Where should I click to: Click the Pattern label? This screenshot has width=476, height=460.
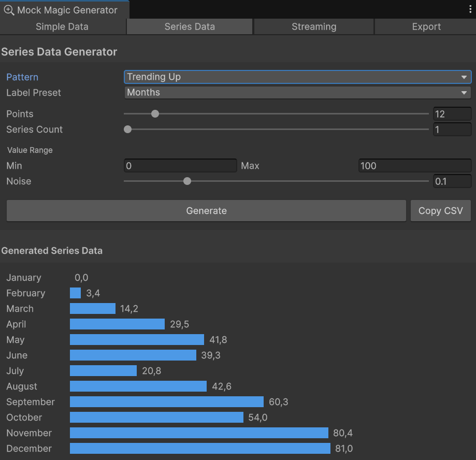pyautogui.click(x=22, y=77)
